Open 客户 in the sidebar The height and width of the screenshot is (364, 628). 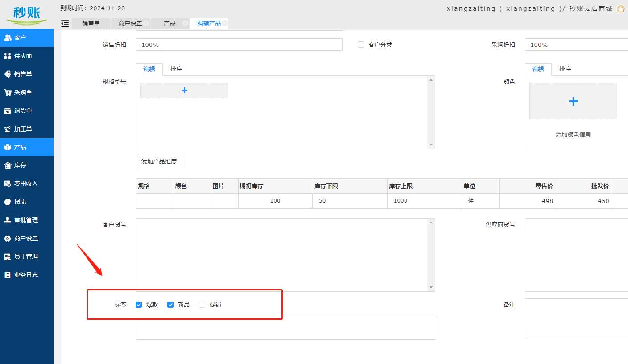point(27,38)
